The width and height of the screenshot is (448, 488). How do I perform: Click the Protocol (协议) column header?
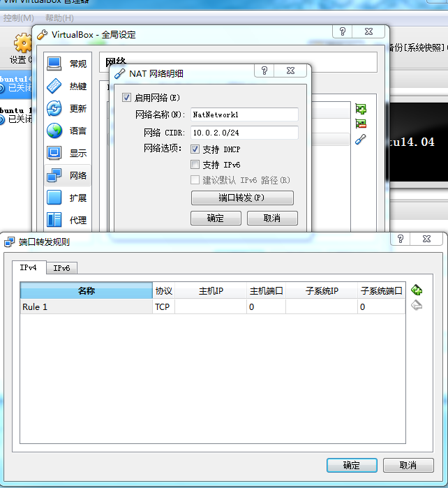pyautogui.click(x=164, y=290)
